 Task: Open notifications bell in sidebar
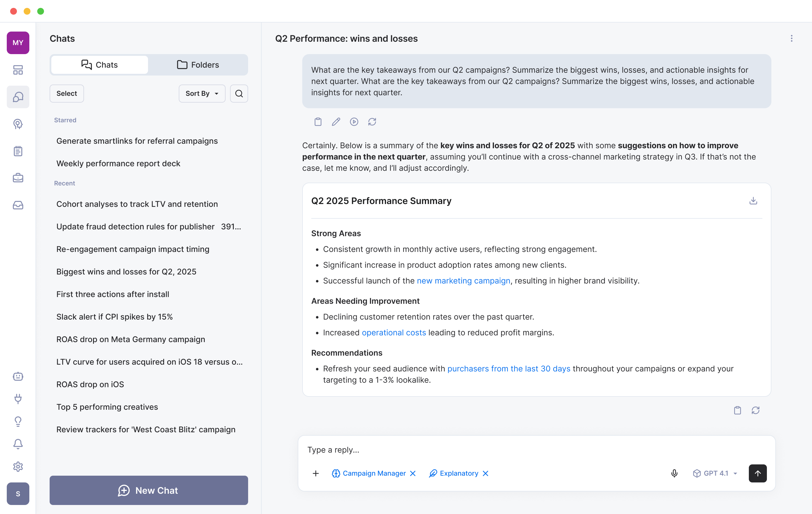[x=18, y=444]
